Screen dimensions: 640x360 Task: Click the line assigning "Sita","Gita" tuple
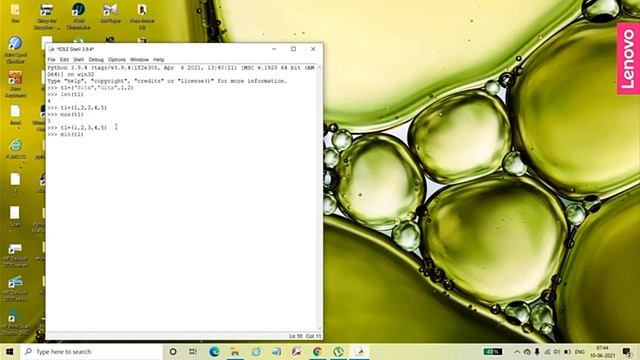pos(91,88)
